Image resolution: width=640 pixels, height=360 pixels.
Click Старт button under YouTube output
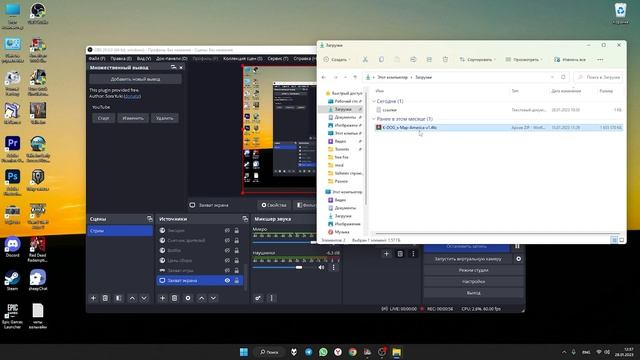point(104,118)
